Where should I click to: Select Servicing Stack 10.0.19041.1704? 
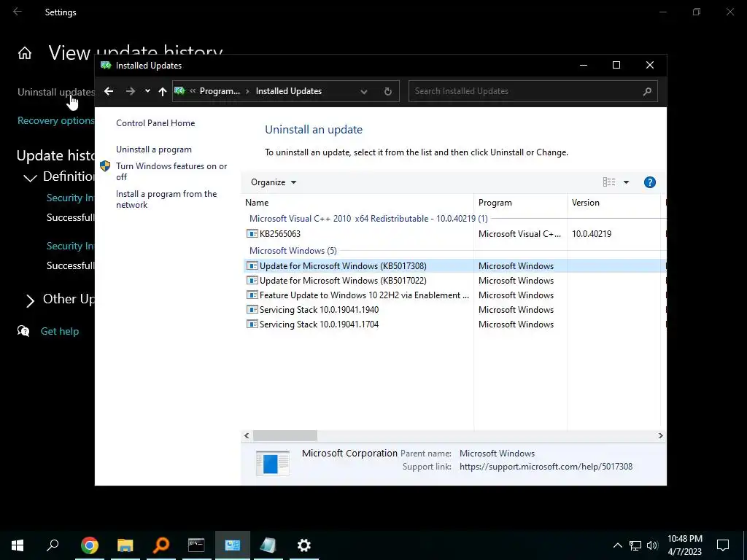[320, 324]
